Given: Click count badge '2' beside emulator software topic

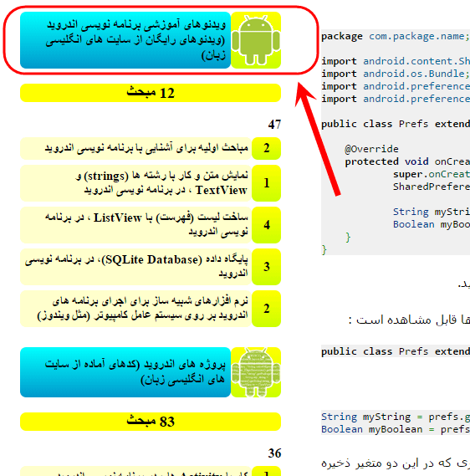Looking at the screenshot, I should 267,309.
